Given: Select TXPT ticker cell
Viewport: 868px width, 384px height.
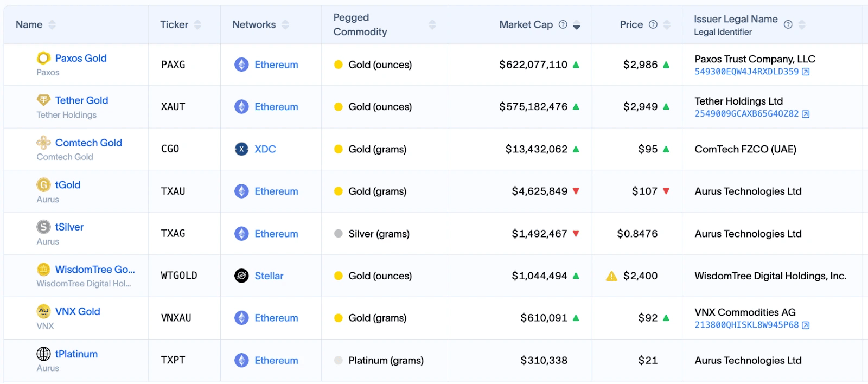Looking at the screenshot, I should (173, 360).
